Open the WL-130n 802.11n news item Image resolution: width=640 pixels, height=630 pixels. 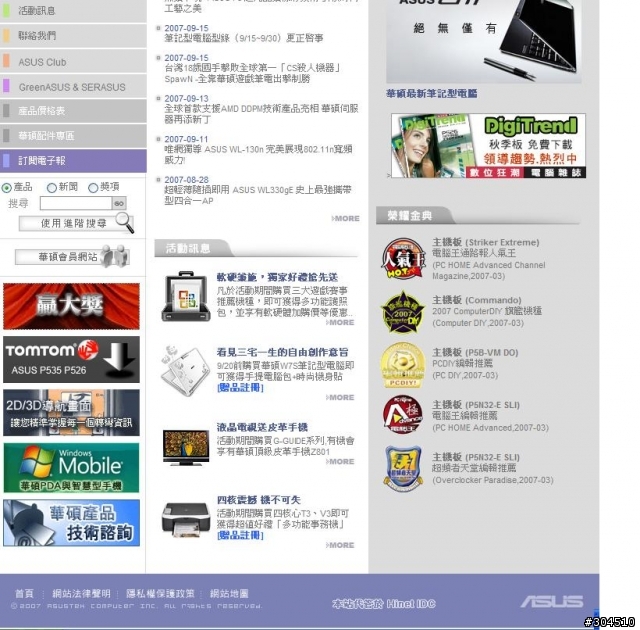[x=258, y=154]
